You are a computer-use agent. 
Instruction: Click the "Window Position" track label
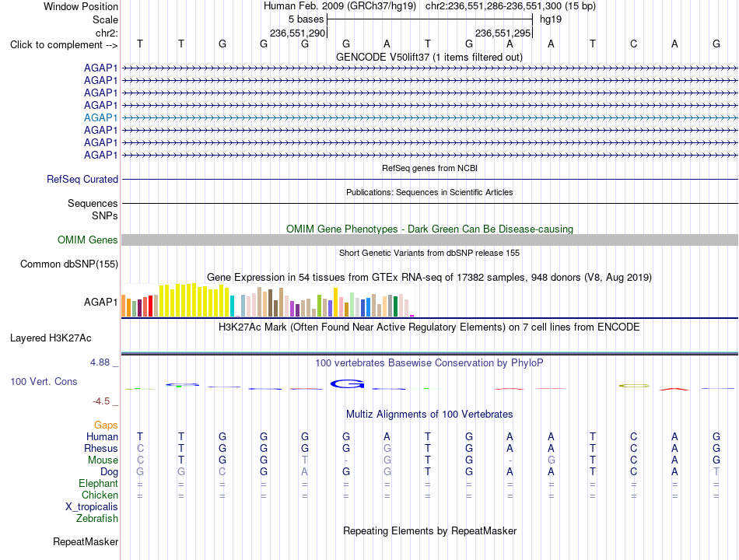tap(81, 6)
